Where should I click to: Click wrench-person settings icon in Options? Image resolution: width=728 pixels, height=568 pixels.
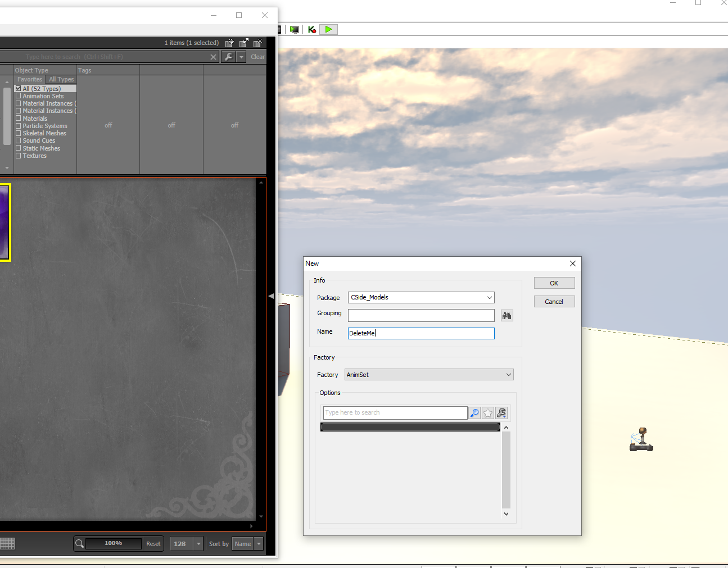(501, 413)
